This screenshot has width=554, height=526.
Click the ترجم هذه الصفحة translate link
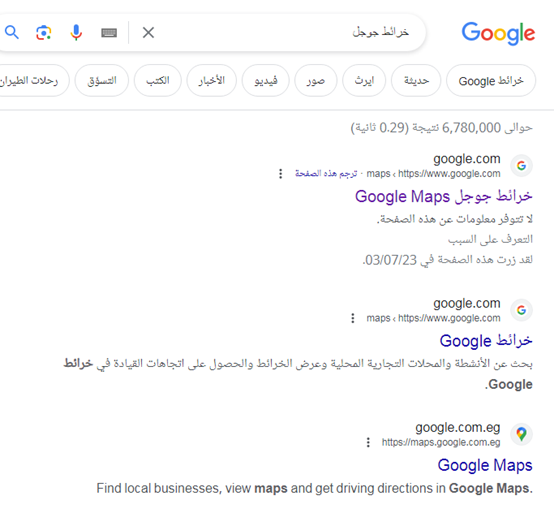326,173
